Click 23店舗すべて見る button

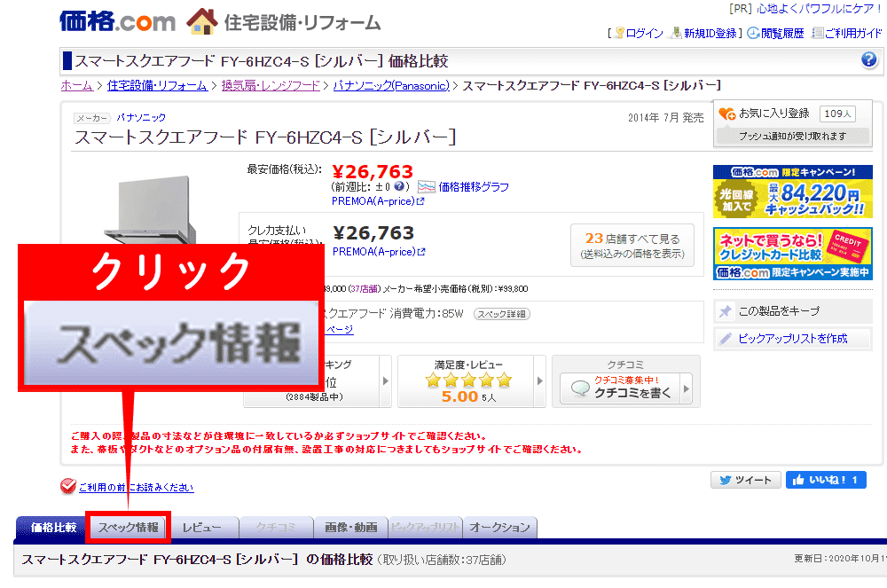click(632, 246)
